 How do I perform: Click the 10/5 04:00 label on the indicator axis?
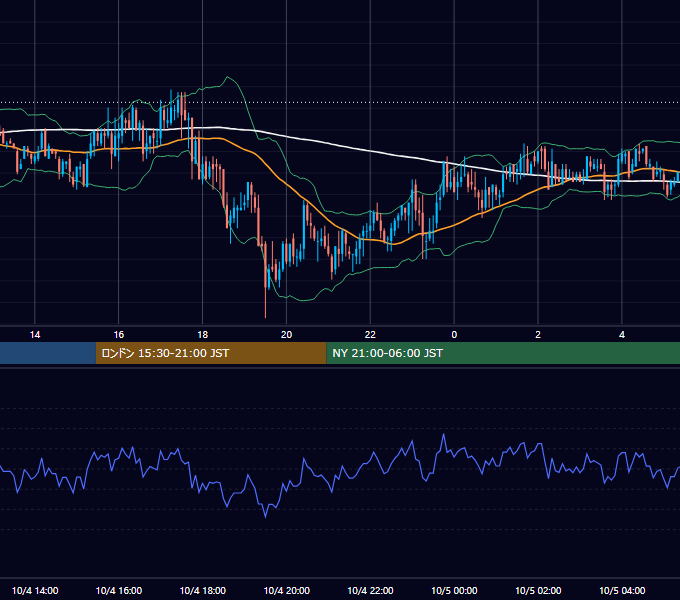coord(622,590)
